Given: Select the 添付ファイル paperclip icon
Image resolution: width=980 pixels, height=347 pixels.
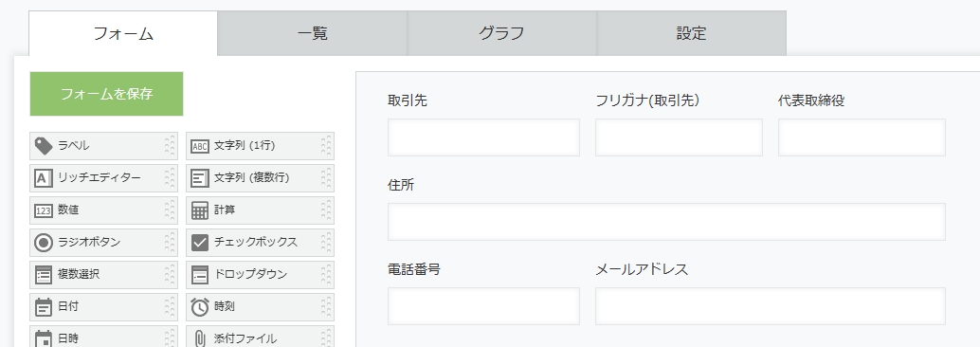Looking at the screenshot, I should click(x=199, y=338).
